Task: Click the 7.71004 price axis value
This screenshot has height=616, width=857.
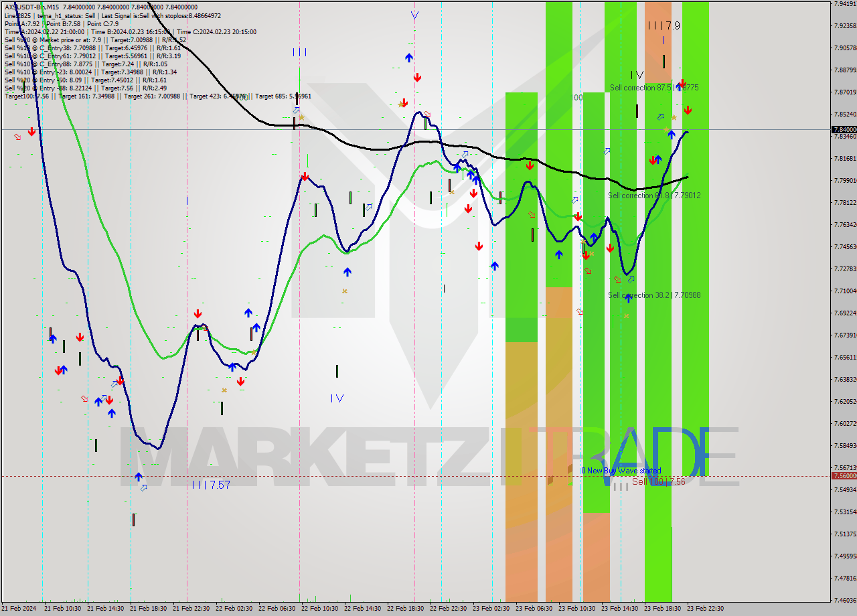Action: pos(845,291)
